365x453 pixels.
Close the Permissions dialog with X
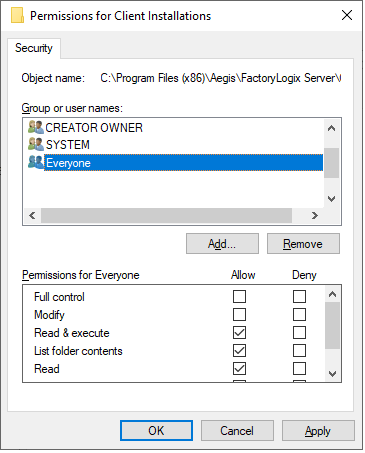tap(347, 15)
